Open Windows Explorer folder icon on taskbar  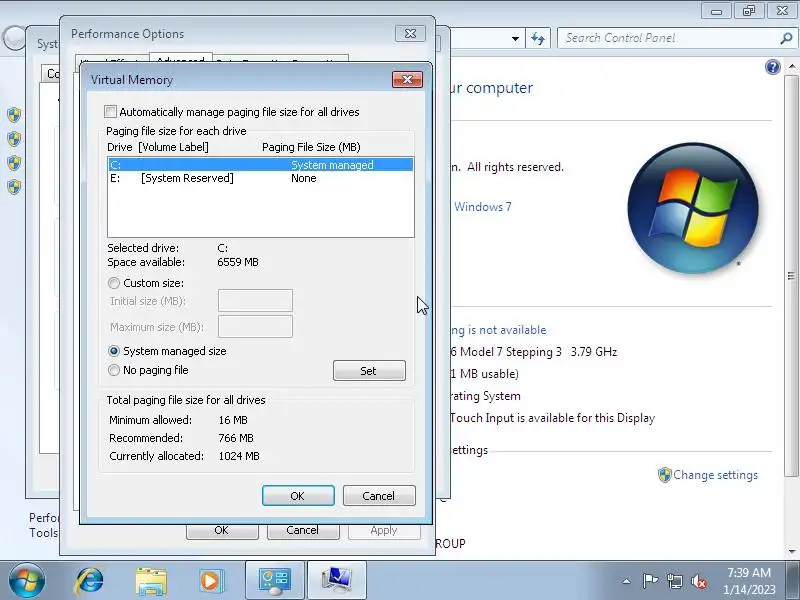tap(151, 581)
